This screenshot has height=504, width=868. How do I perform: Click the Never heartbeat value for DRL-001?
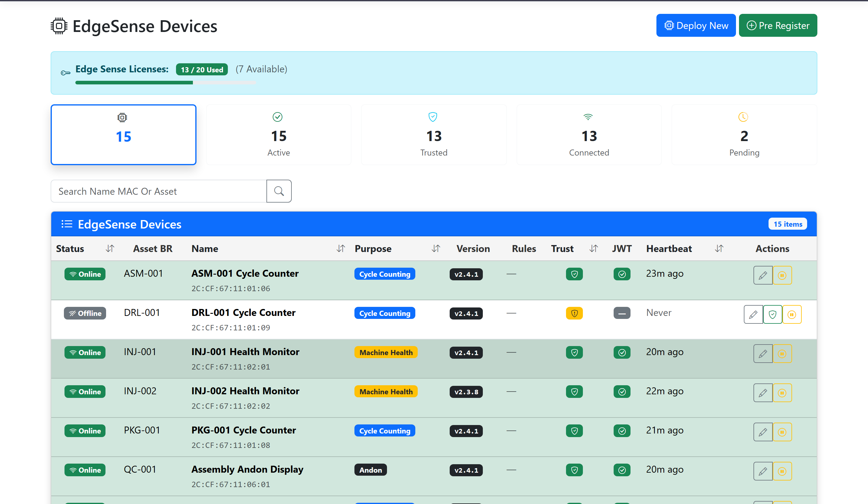click(x=659, y=313)
